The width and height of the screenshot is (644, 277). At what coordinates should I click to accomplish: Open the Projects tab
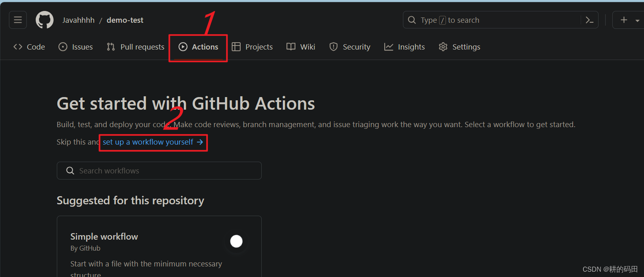(x=252, y=47)
